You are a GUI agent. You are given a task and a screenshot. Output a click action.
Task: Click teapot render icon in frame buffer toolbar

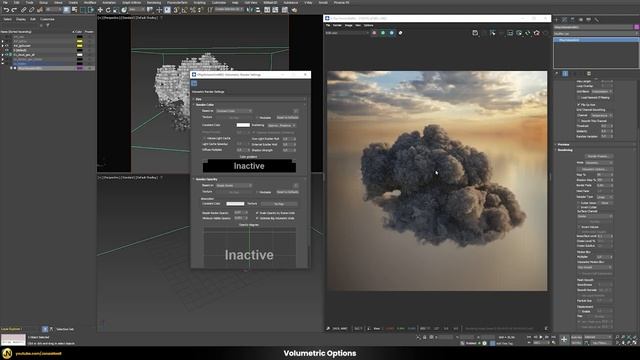[x=536, y=33]
